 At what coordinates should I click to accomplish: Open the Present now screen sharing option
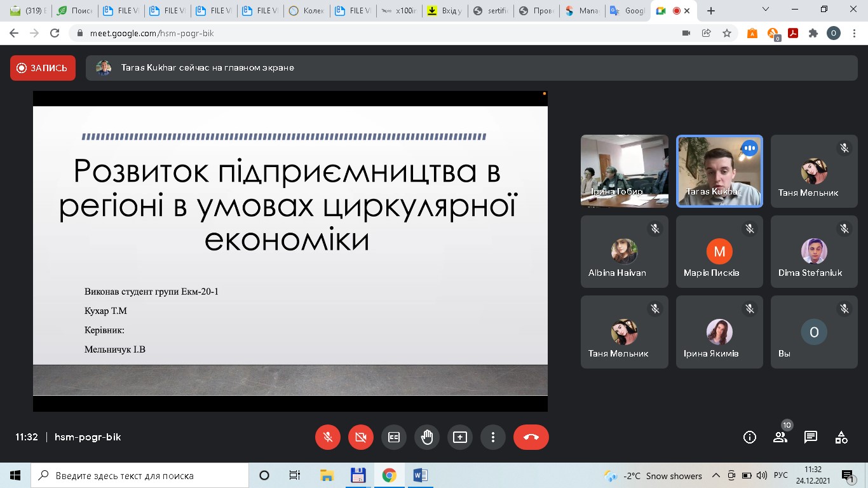(459, 437)
